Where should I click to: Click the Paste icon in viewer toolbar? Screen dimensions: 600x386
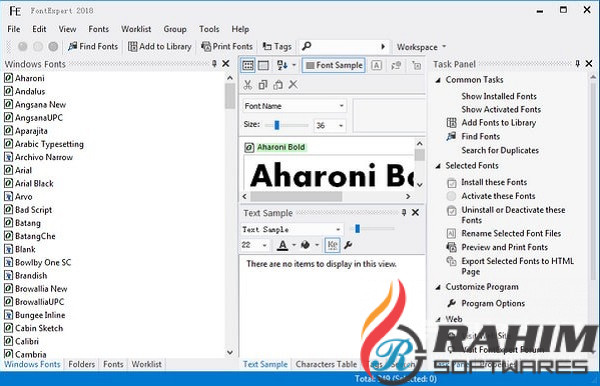pos(278,85)
